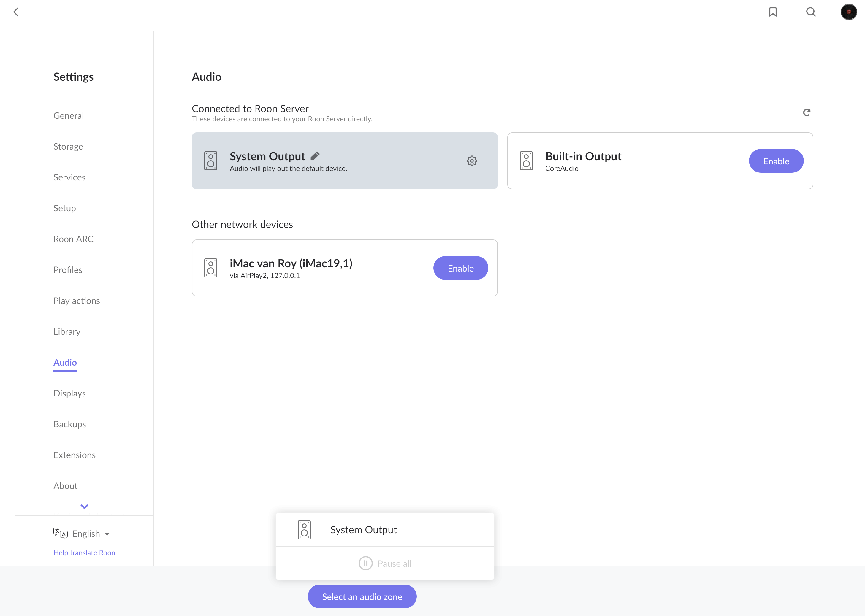Click iMac van Roy (iMac19,1) title
This screenshot has width=865, height=616.
(291, 263)
